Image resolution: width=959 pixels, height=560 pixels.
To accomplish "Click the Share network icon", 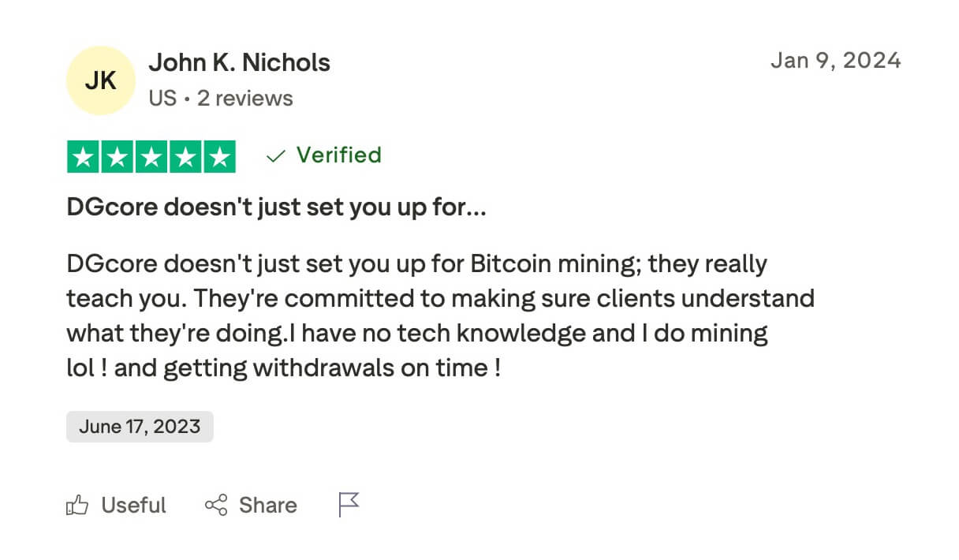I will click(216, 505).
